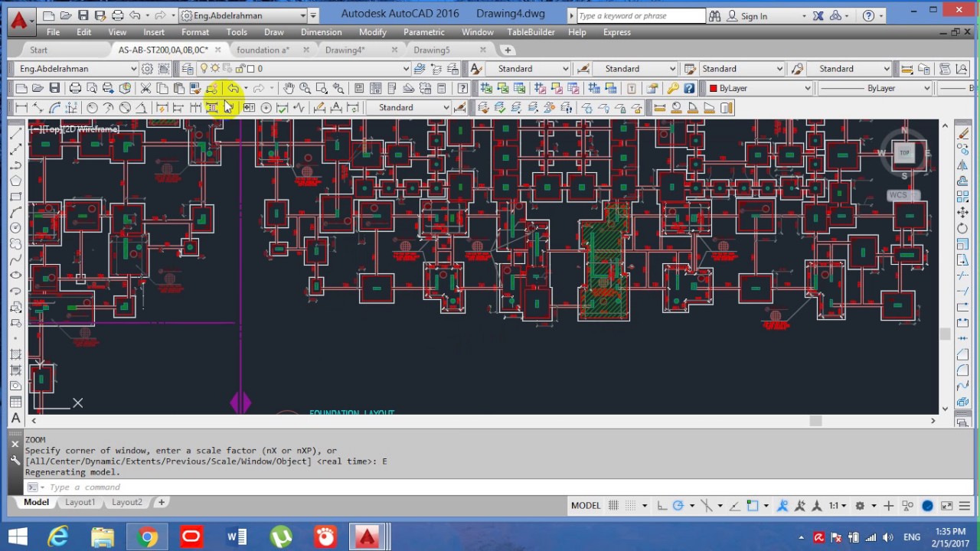
Task: Toggle Object Snap in the status bar
Action: coord(753,506)
